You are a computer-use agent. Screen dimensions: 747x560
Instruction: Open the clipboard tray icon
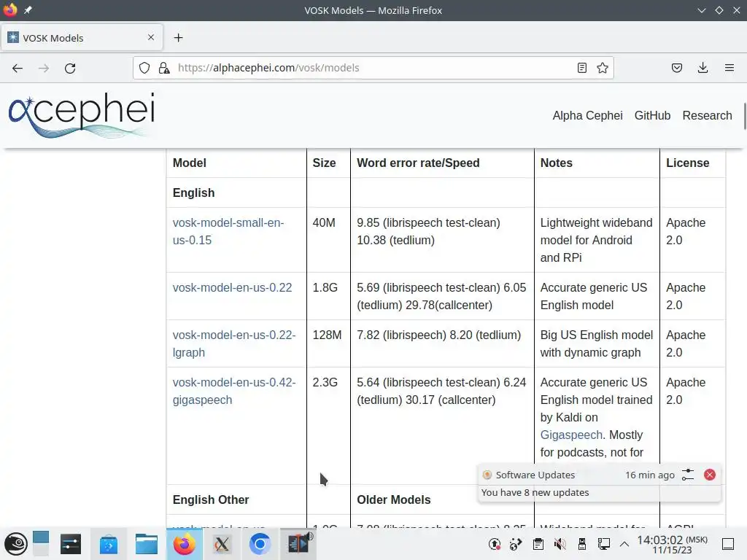[538, 544]
